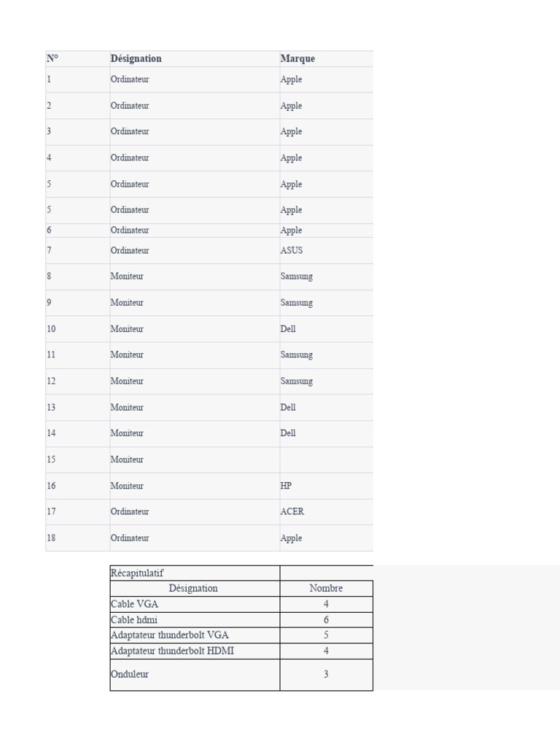560x747 pixels.
Task: Select the Ordinateur cell in row 17
Action: [x=130, y=511]
